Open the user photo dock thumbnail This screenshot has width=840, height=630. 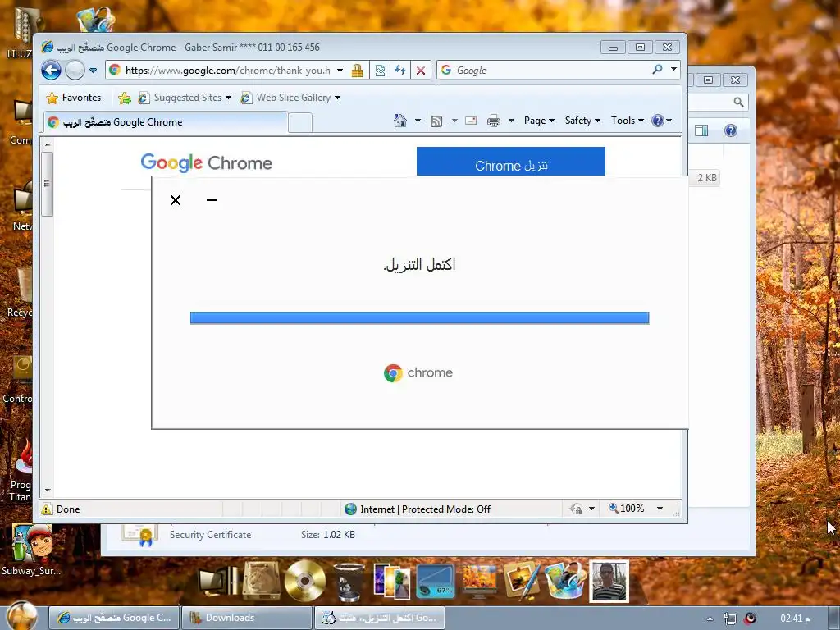click(609, 582)
